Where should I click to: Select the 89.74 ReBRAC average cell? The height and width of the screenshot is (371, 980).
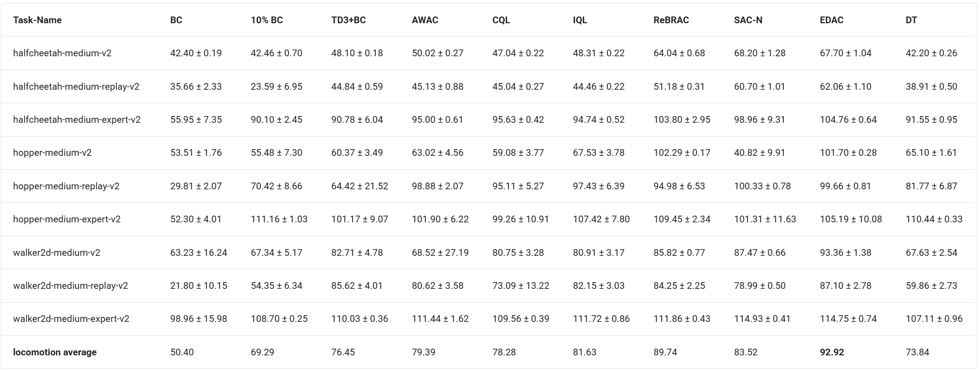coord(665,352)
